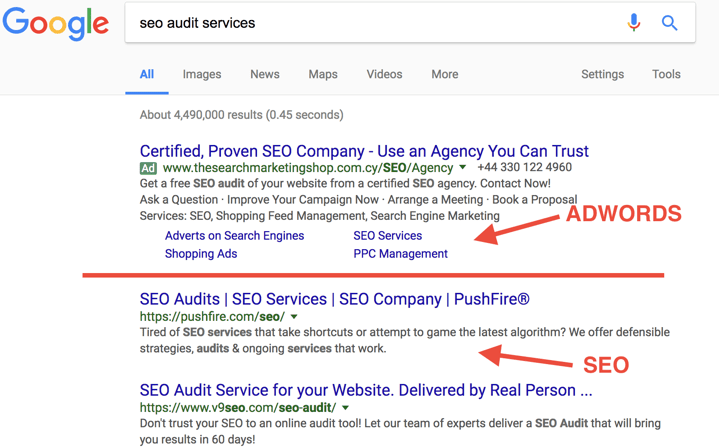The height and width of the screenshot is (447, 719).
Task: Open the Google logo homepage
Action: 55,23
